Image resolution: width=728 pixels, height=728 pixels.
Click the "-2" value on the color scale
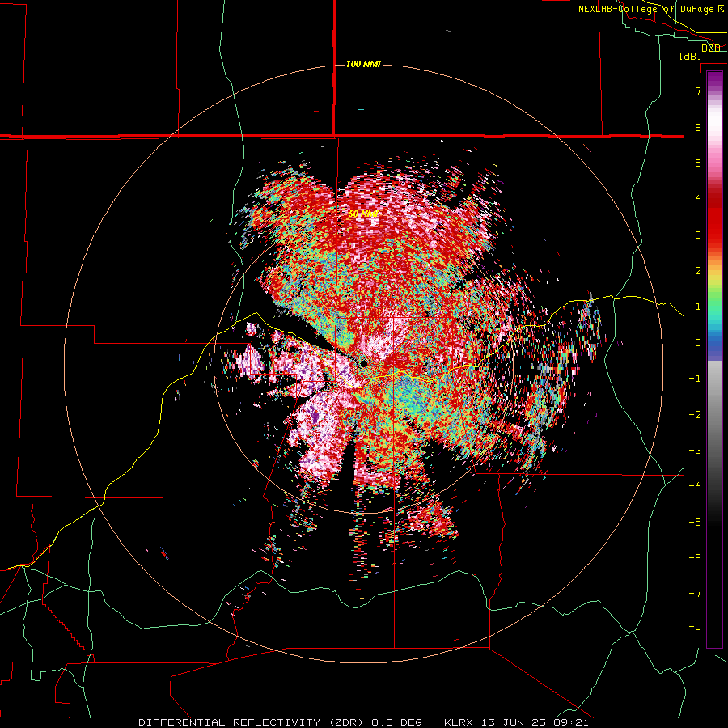click(695, 415)
